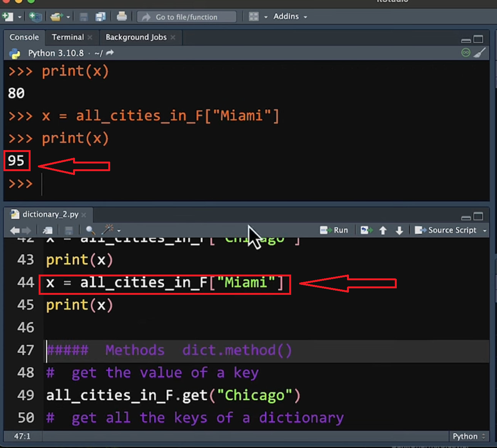This screenshot has height=448, width=497.
Task: Click the Print icon in main toolbar
Action: tap(122, 16)
